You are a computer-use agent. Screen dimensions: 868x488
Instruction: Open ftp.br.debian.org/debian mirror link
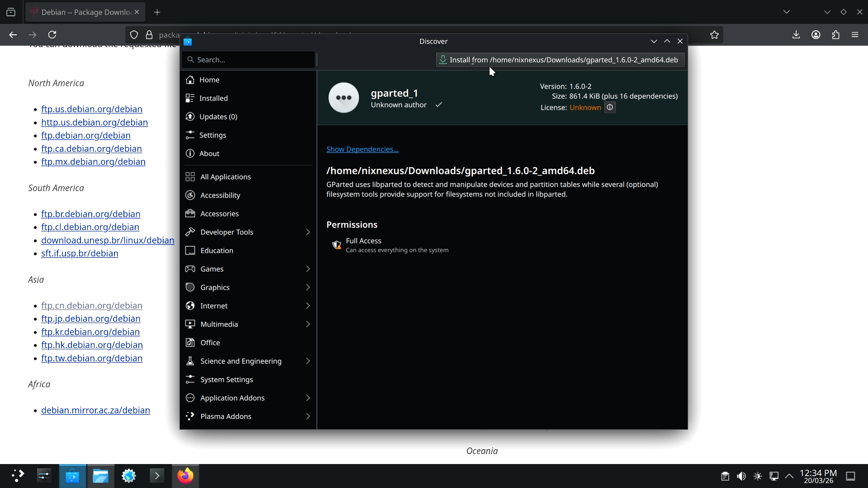pos(91,214)
